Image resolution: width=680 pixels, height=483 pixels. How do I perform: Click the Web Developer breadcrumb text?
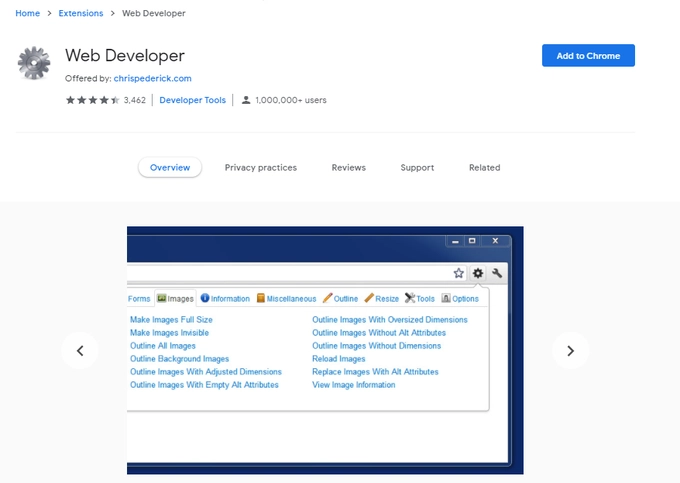[x=154, y=13]
